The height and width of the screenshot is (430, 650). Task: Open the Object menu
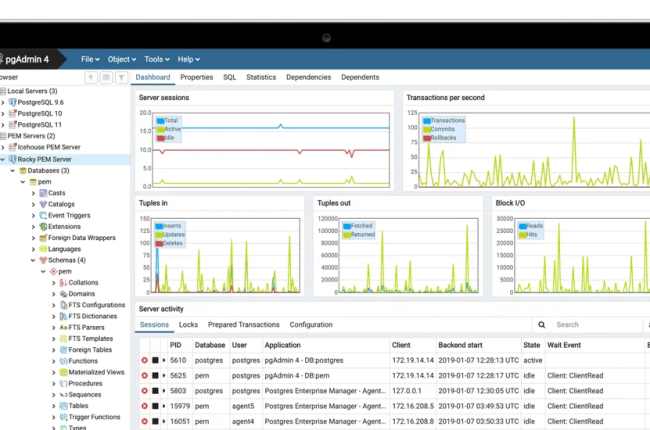click(x=121, y=59)
